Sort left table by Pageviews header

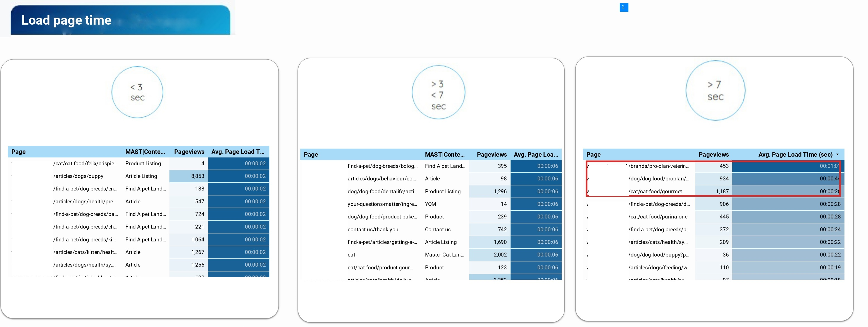pyautogui.click(x=189, y=152)
